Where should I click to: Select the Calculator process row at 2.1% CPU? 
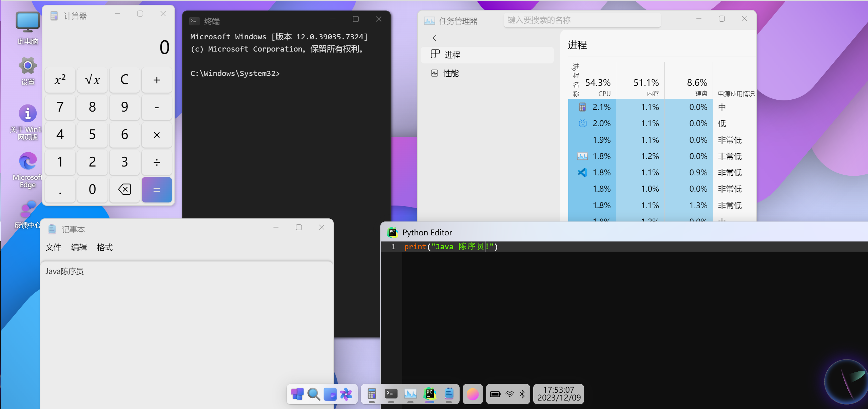(662, 107)
